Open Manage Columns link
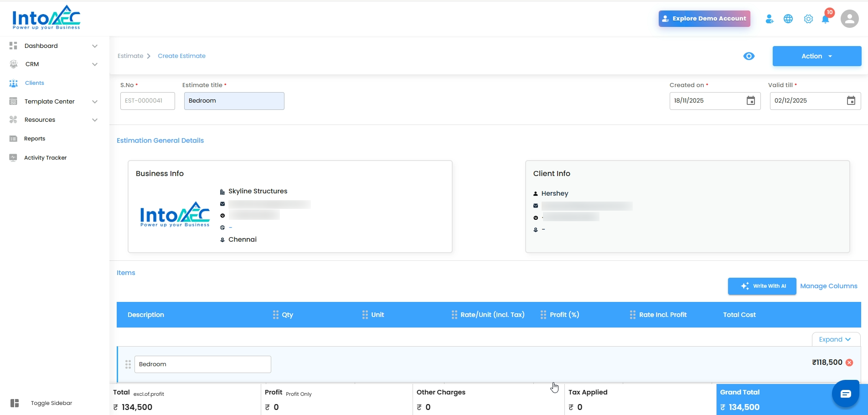This screenshot has height=415, width=868. point(829,286)
